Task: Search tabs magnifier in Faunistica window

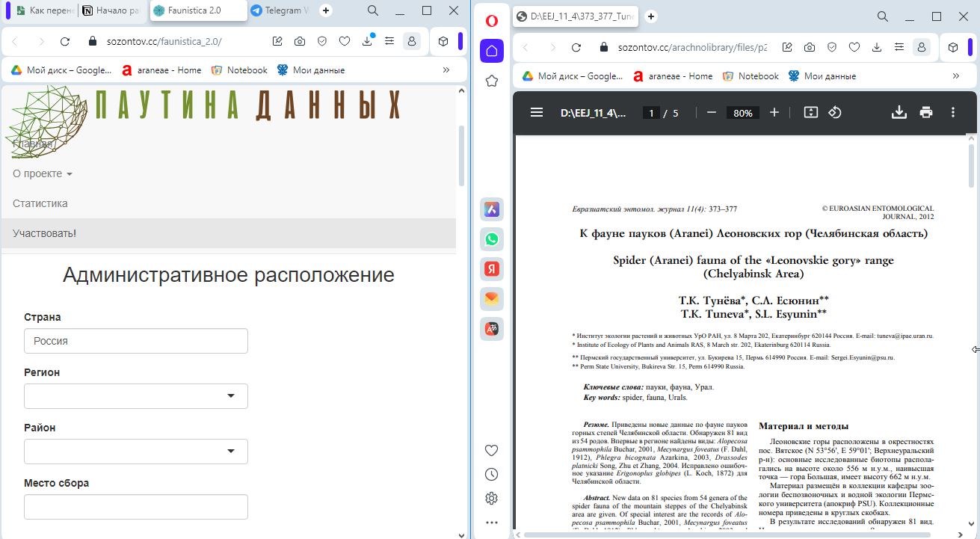Action: tap(373, 10)
